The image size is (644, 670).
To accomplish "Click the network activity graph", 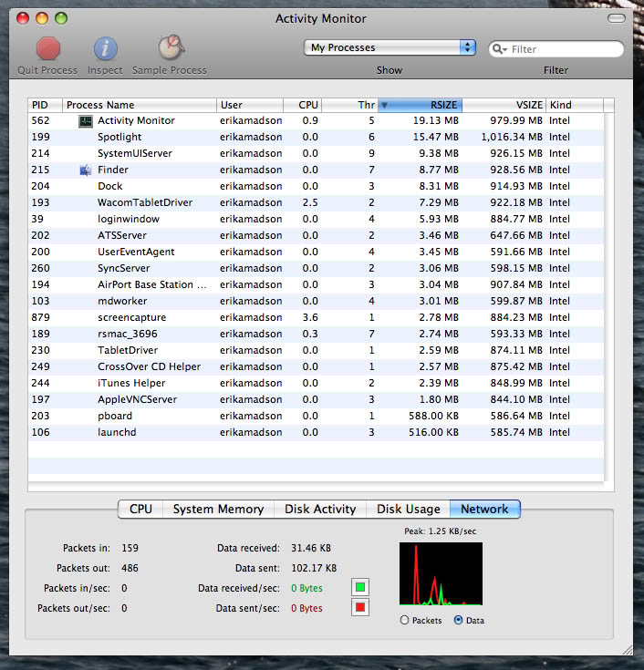I will pyautogui.click(x=441, y=573).
